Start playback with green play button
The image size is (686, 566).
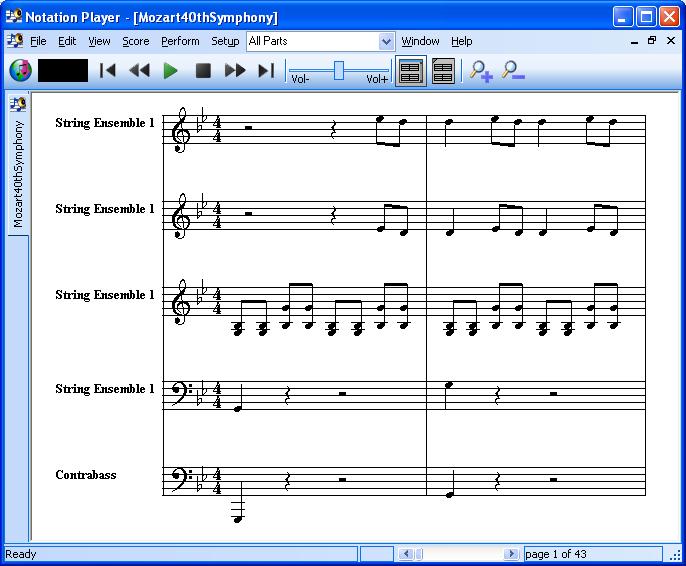click(170, 70)
